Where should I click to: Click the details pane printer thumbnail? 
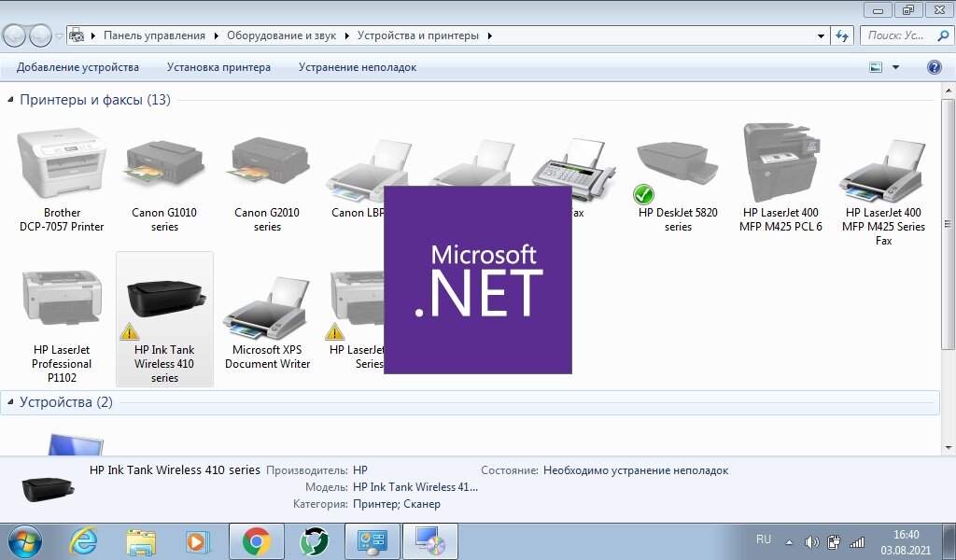pos(48,488)
